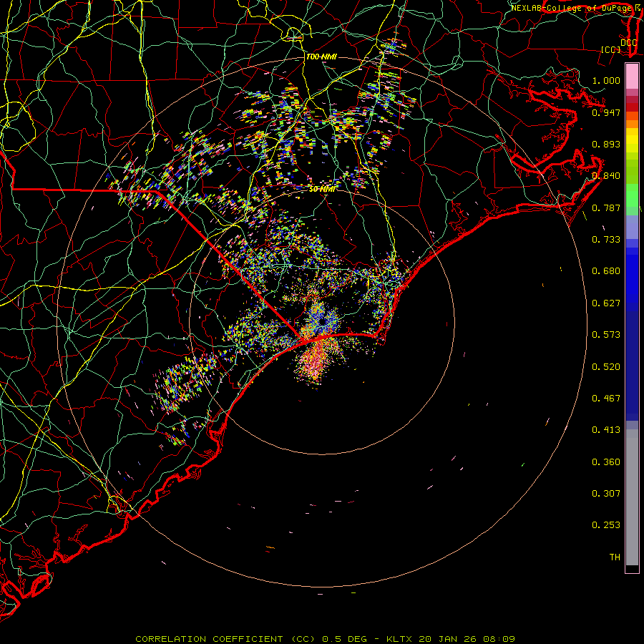Click the TH threshold label on colorbar
The width and height of the screenshot is (644, 644).
615,557
